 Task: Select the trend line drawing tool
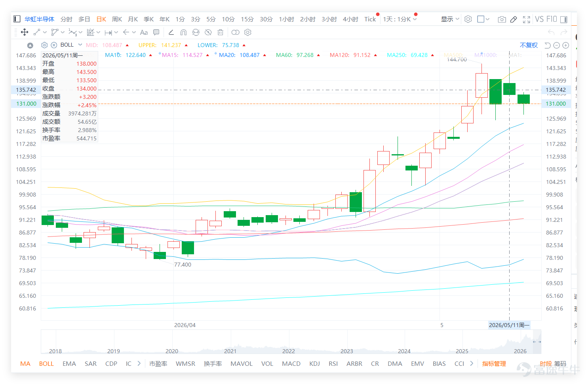(37, 32)
